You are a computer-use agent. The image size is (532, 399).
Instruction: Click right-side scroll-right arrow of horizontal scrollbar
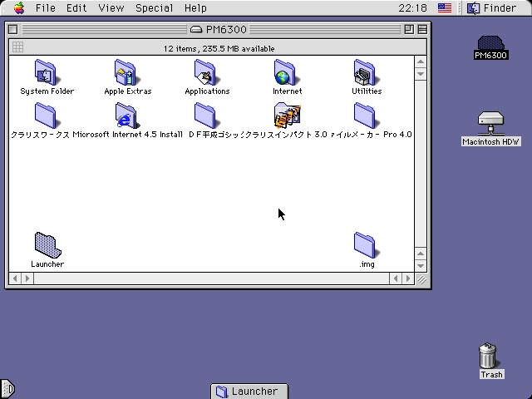tap(408, 279)
